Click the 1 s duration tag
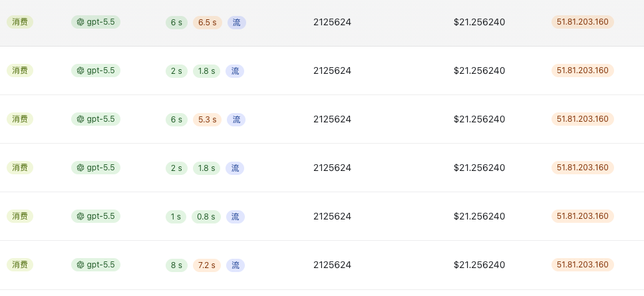Image resolution: width=644 pixels, height=296 pixels. pos(176,217)
